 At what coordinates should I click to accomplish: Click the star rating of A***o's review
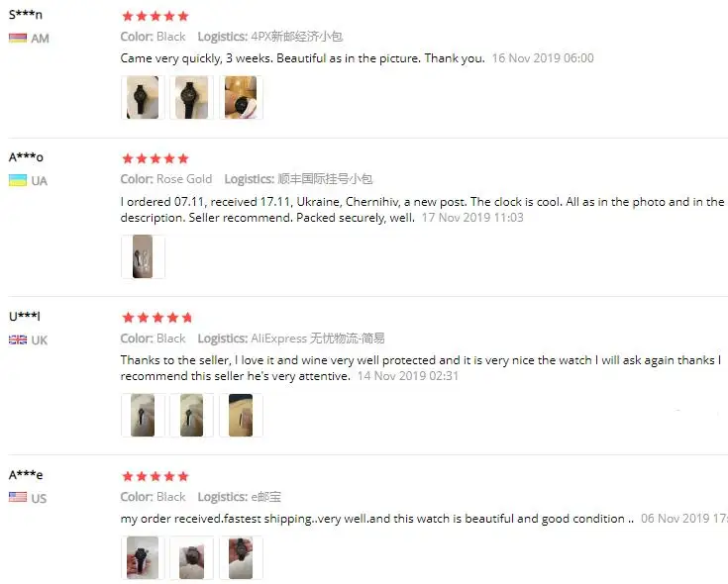click(156, 158)
